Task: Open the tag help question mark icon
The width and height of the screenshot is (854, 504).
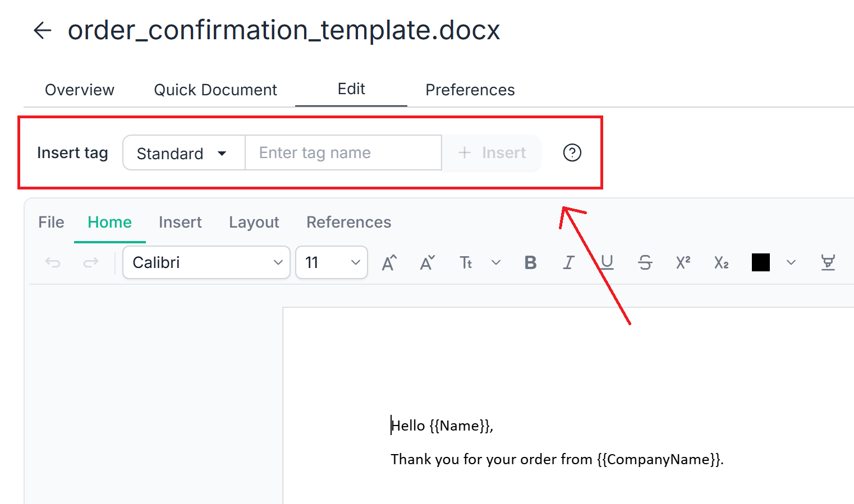Action: tap(572, 152)
